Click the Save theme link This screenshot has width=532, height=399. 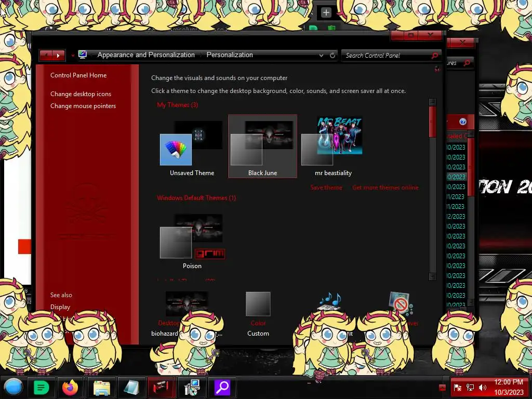326,188
